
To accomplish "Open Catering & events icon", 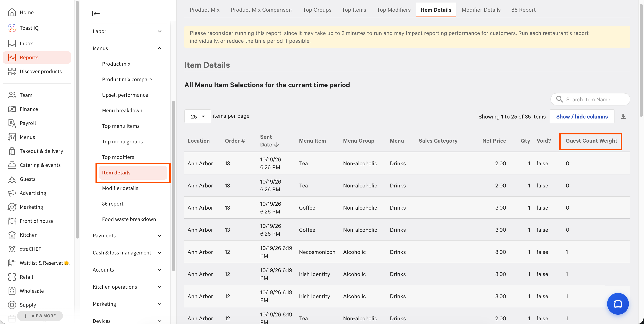I will [x=12, y=165].
